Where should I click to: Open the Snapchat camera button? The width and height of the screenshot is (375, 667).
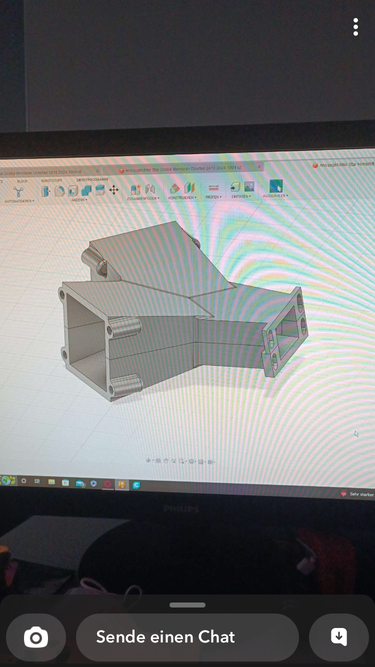[36, 637]
